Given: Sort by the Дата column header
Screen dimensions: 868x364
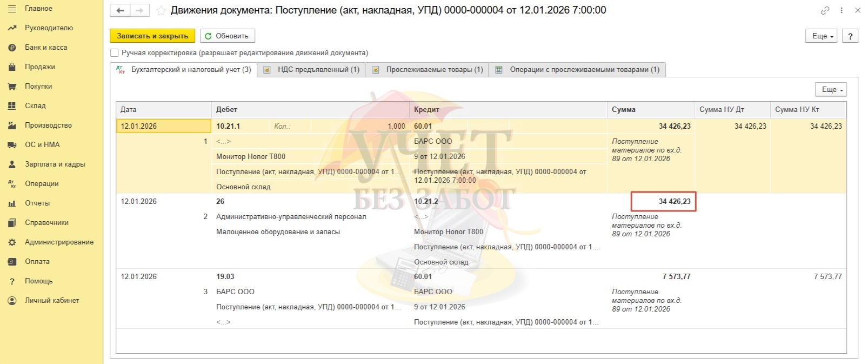Looking at the screenshot, I should click(x=164, y=110).
